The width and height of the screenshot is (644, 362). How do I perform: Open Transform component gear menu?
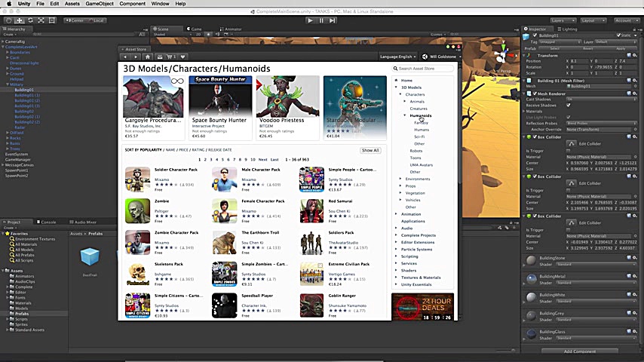click(635, 55)
